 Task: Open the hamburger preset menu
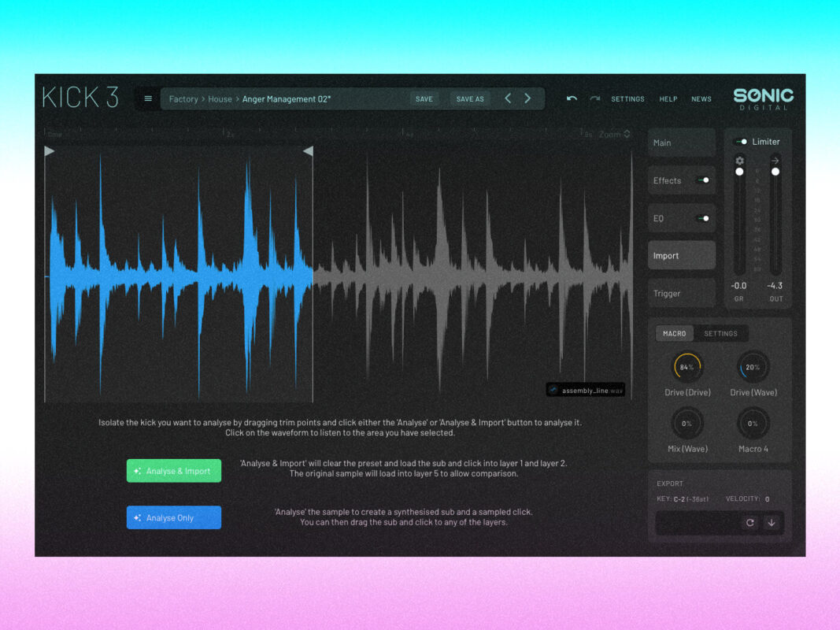(x=148, y=99)
